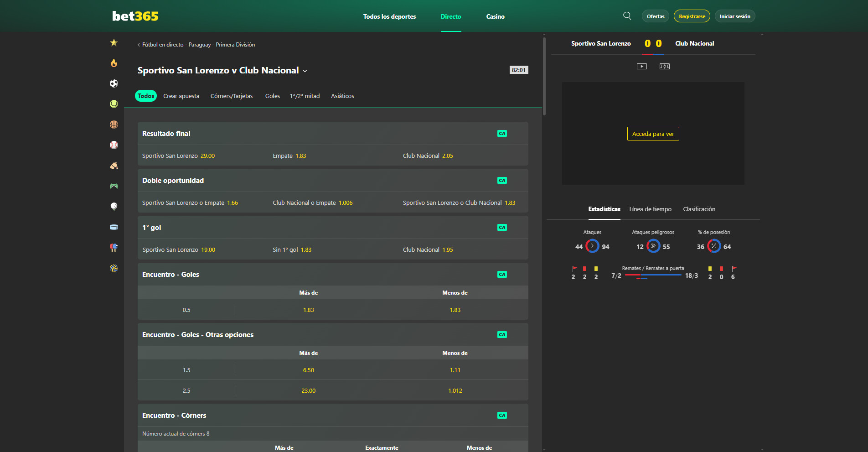
Task: Switch to the 1ª/2ª mitad tab
Action: 305,96
